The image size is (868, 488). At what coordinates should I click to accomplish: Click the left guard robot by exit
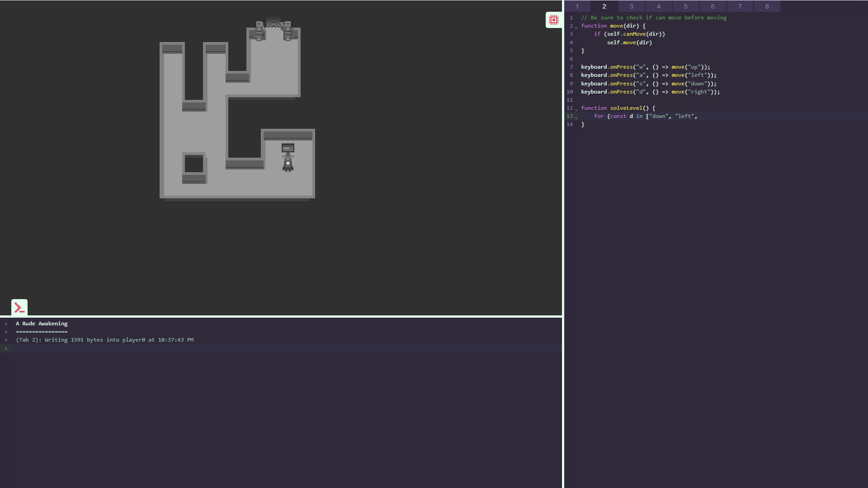tap(259, 31)
